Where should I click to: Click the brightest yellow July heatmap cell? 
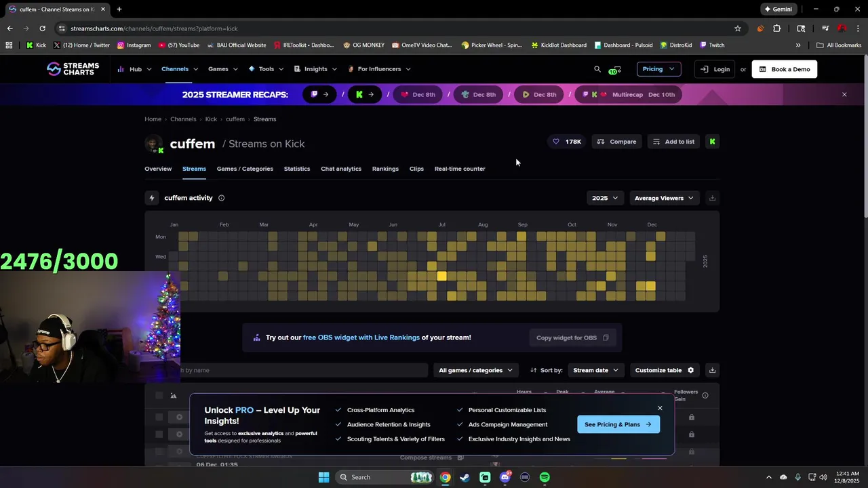pyautogui.click(x=442, y=276)
